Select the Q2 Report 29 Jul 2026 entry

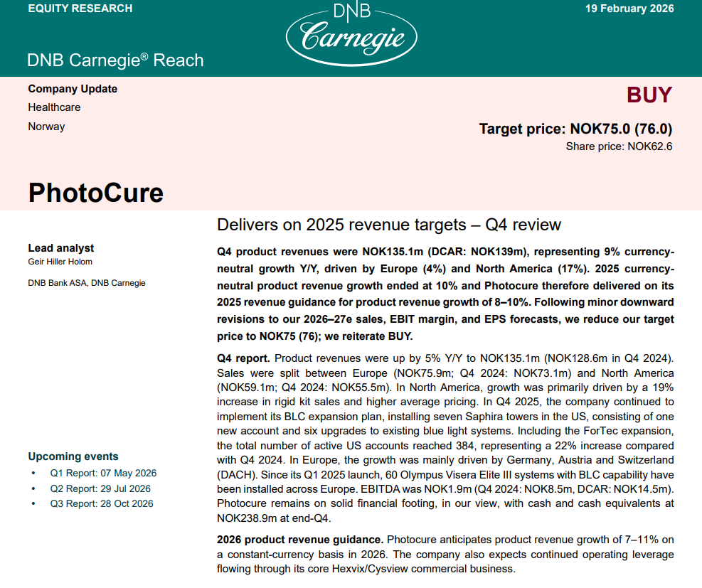pyautogui.click(x=100, y=488)
